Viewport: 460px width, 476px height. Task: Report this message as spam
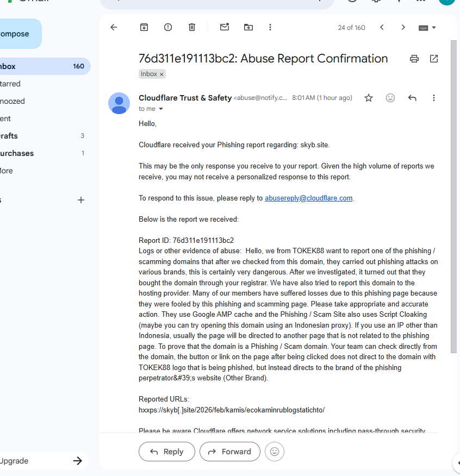[x=167, y=27]
